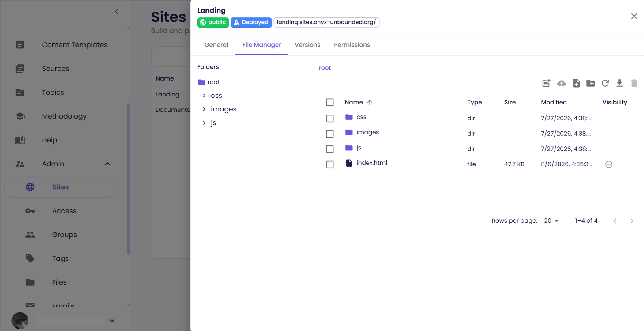The image size is (644, 331).
Task: Switch to the General tab
Action: pyautogui.click(x=216, y=45)
